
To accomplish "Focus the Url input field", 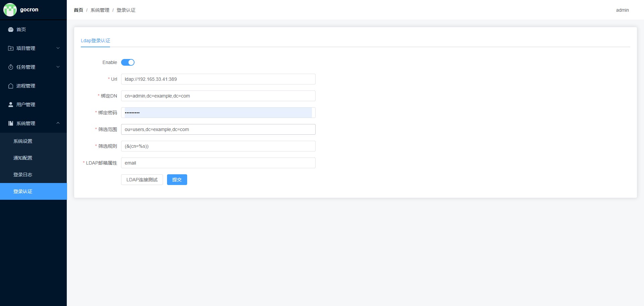I will (x=218, y=79).
